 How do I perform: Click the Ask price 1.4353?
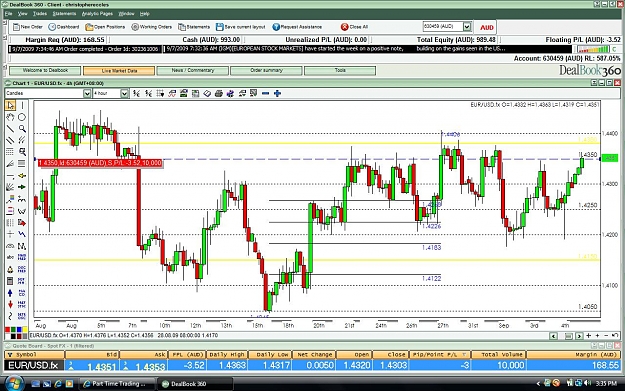point(150,366)
